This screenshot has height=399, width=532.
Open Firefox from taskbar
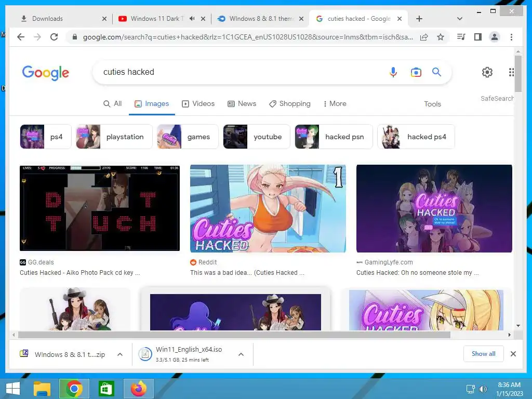(x=138, y=389)
